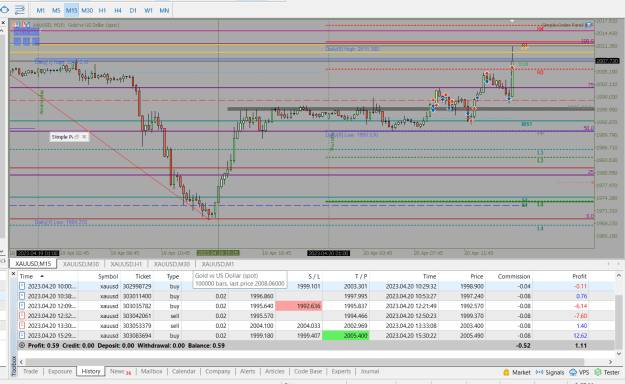Click the red-white one-click trading icon on chart

tap(15, 25)
